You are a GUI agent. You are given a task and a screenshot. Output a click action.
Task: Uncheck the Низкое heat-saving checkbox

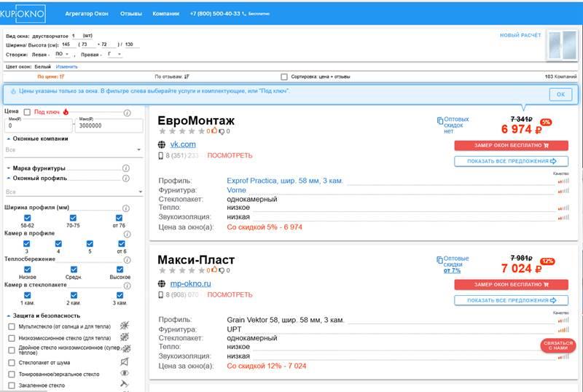[28, 270]
